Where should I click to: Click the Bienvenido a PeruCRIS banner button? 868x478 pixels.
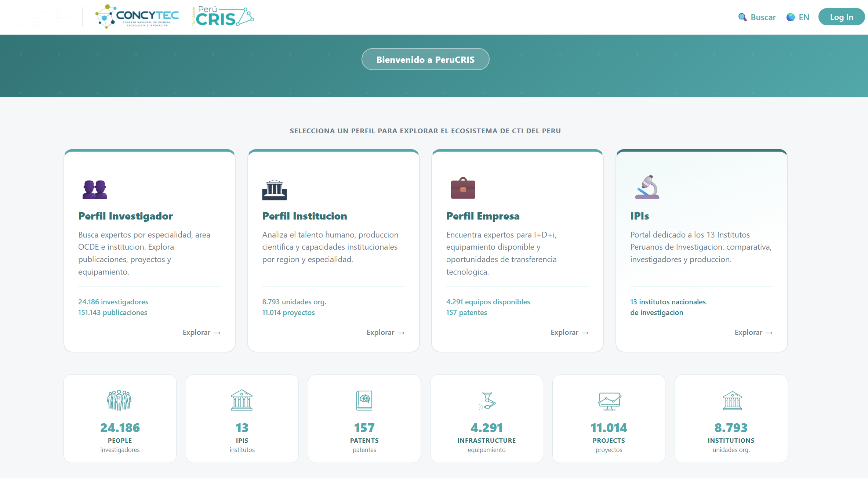[x=425, y=59]
